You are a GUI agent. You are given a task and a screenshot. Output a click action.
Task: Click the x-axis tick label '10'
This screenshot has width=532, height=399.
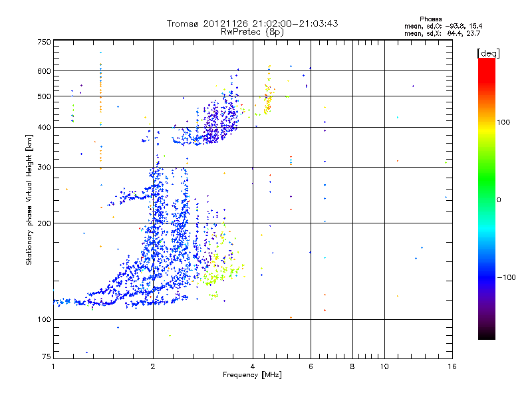point(384,366)
